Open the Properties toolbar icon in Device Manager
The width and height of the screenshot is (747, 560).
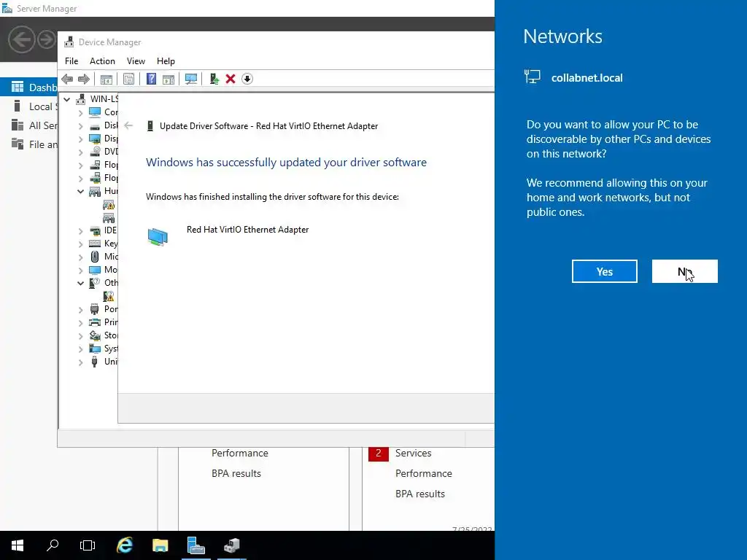click(128, 79)
